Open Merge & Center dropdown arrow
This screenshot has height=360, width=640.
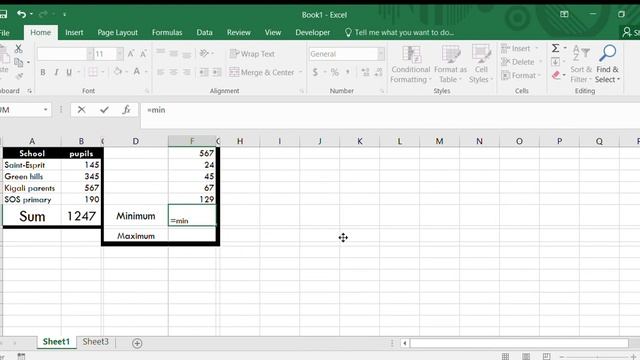[x=301, y=72]
